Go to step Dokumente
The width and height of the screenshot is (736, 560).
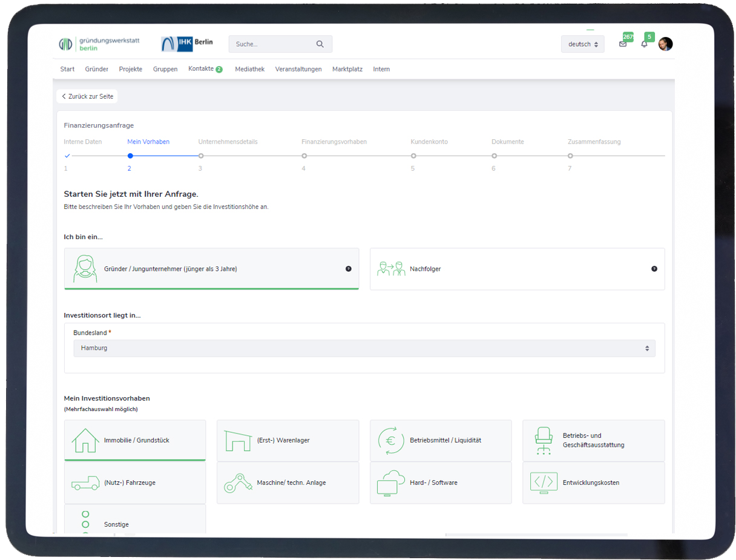tap(508, 142)
